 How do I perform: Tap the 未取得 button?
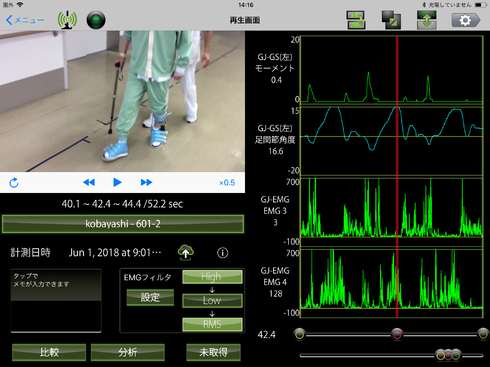213,352
